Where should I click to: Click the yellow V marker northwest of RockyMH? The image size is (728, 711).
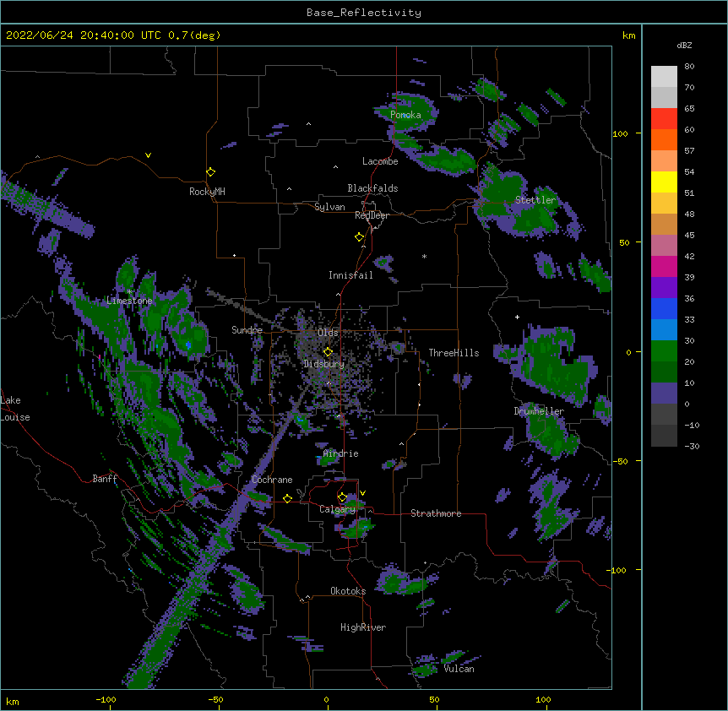148,155
